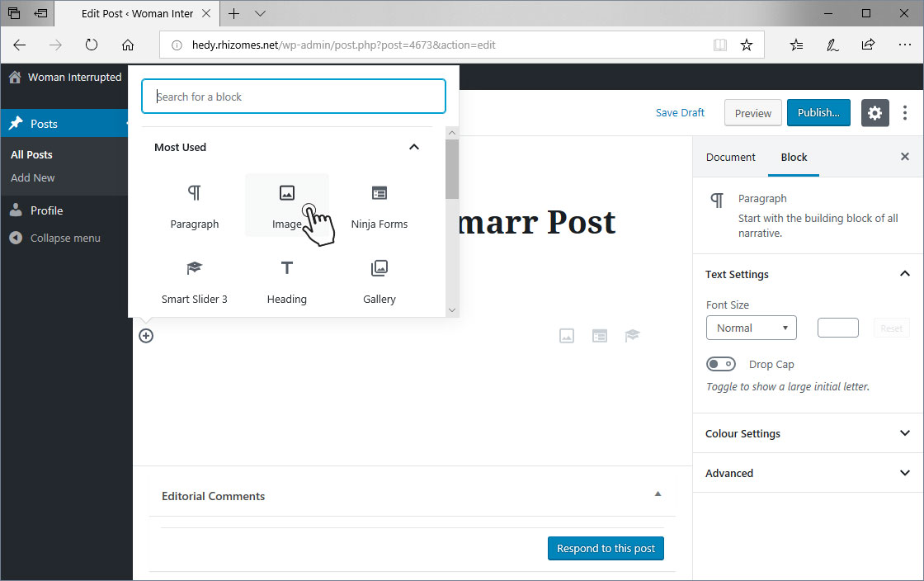
Task: Click block list scrollbar down arrow
Action: click(452, 310)
